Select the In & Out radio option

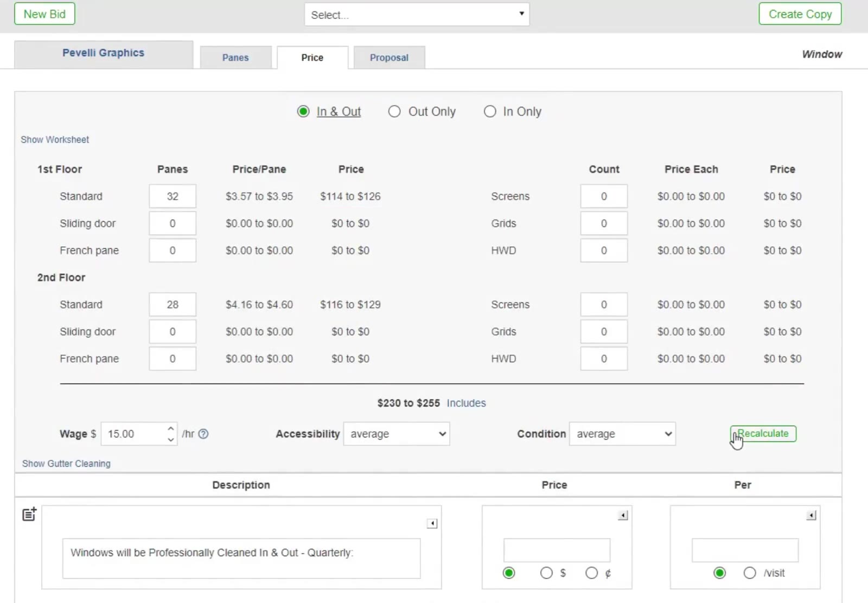point(303,111)
